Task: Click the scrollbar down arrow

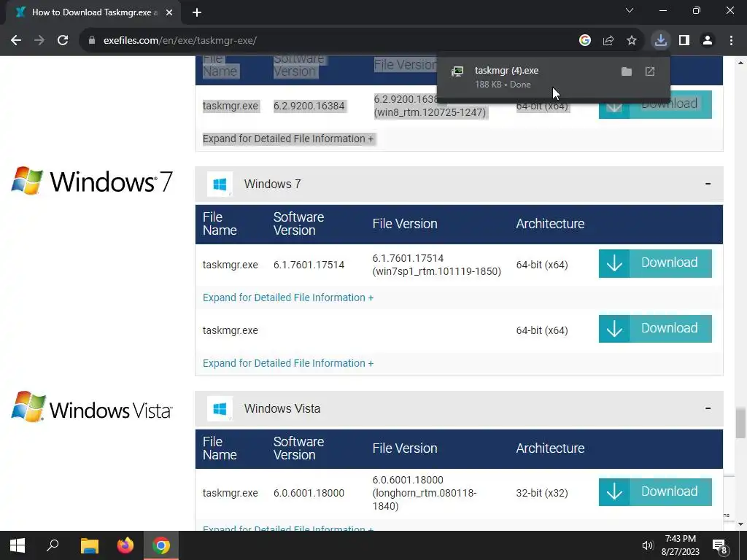Action: point(740,524)
